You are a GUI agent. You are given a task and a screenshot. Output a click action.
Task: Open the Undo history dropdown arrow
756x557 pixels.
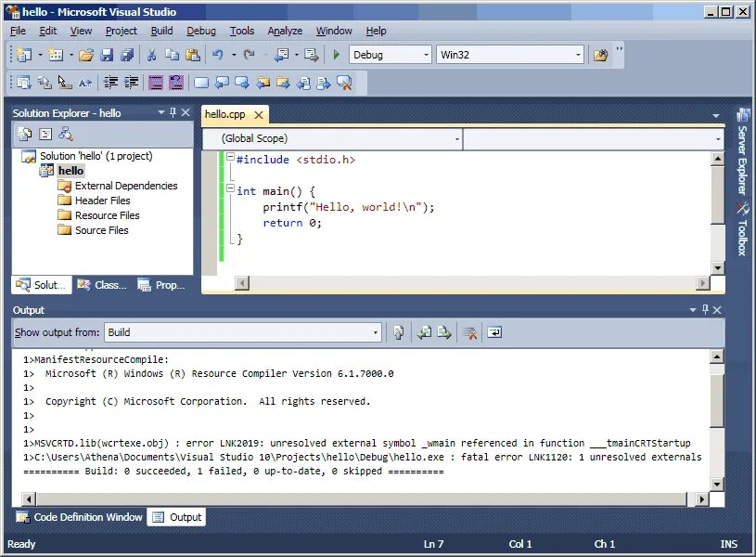click(x=234, y=55)
